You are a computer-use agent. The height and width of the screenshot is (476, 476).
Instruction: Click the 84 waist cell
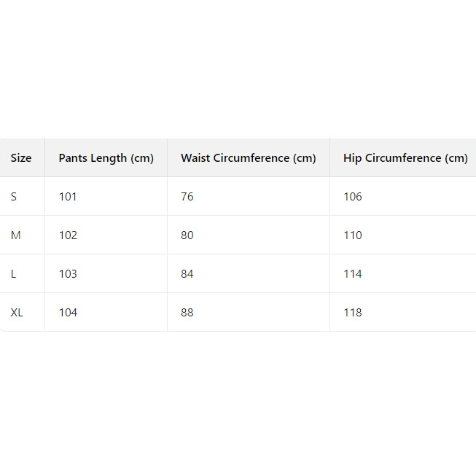pyautogui.click(x=187, y=274)
